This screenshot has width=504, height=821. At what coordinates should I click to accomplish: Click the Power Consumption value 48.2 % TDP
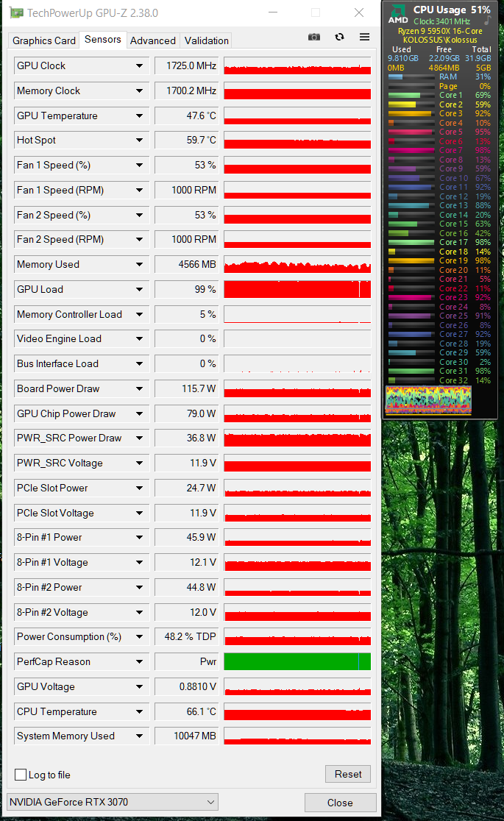click(x=187, y=636)
